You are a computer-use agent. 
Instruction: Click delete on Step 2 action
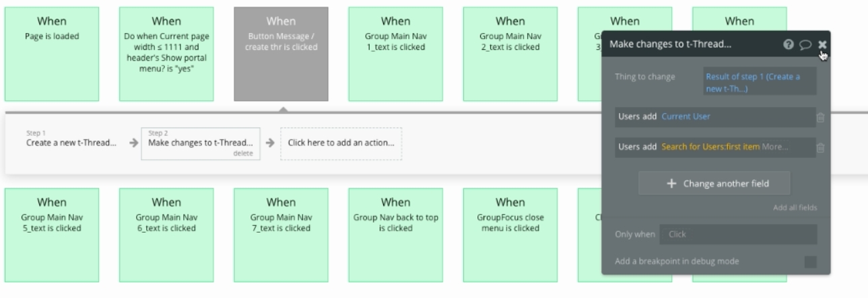[x=242, y=153]
